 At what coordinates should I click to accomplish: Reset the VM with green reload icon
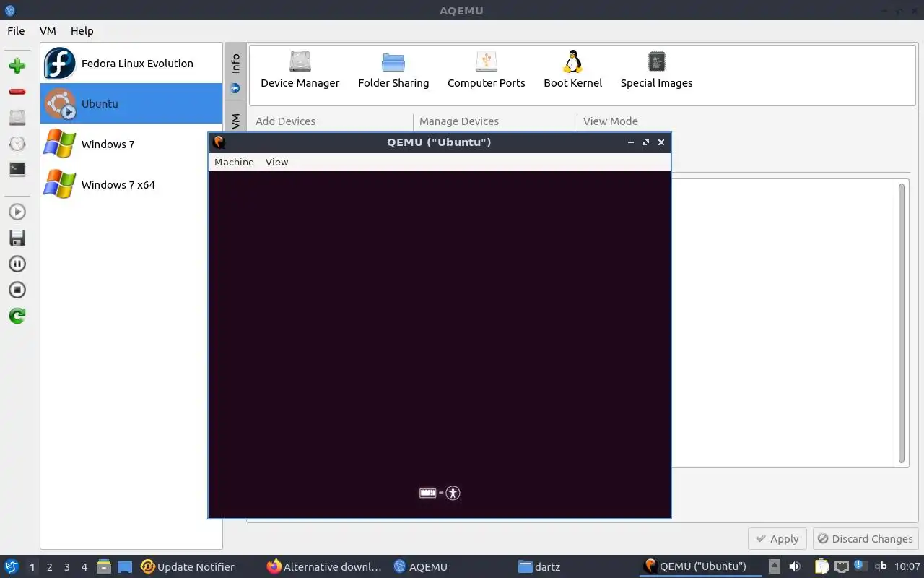17,316
